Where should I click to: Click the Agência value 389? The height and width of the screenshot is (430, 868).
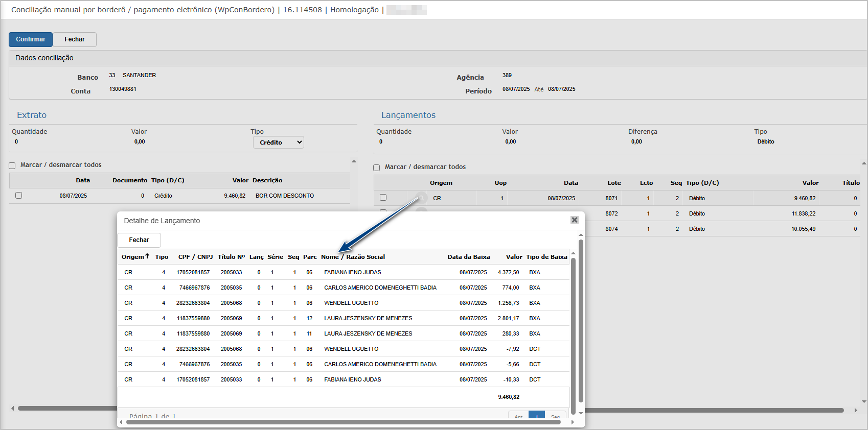(x=507, y=75)
